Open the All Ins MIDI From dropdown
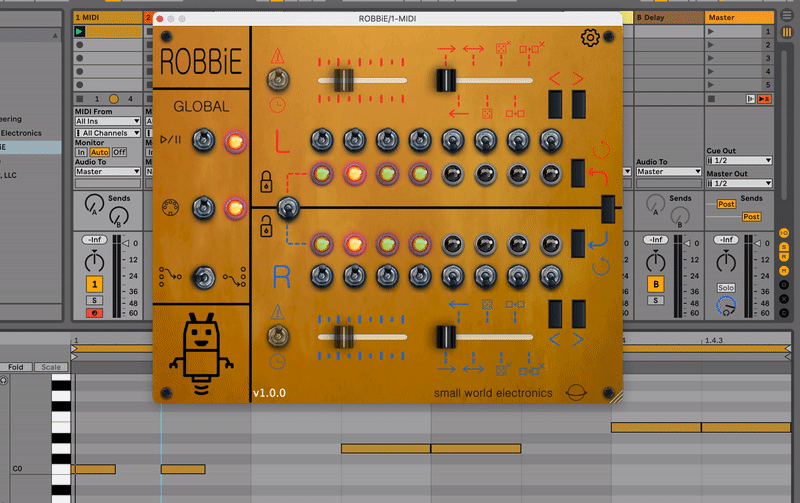Screen dimensions: 800x503 (108, 121)
